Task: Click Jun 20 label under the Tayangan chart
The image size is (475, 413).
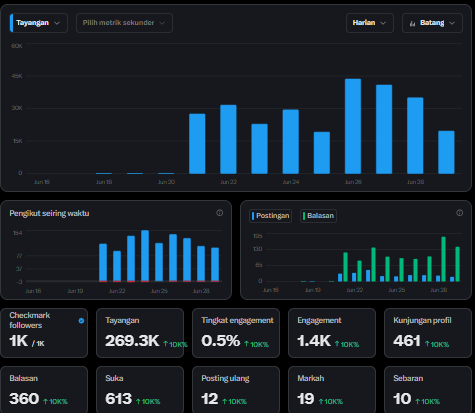Action: [x=166, y=182]
